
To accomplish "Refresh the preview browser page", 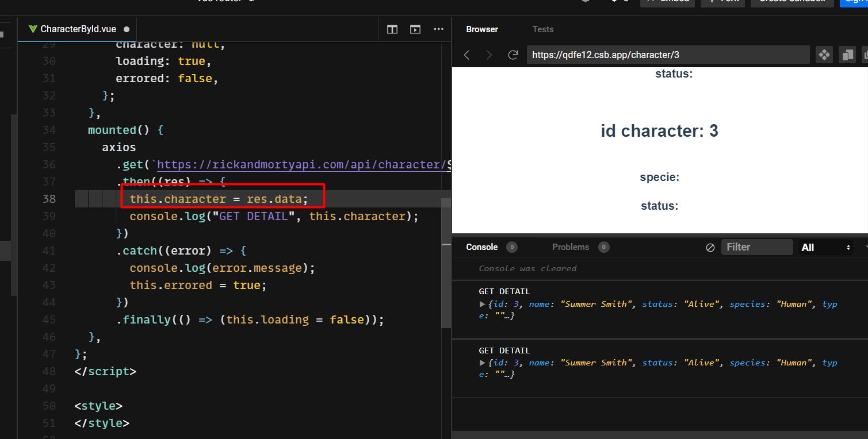I will pos(513,55).
